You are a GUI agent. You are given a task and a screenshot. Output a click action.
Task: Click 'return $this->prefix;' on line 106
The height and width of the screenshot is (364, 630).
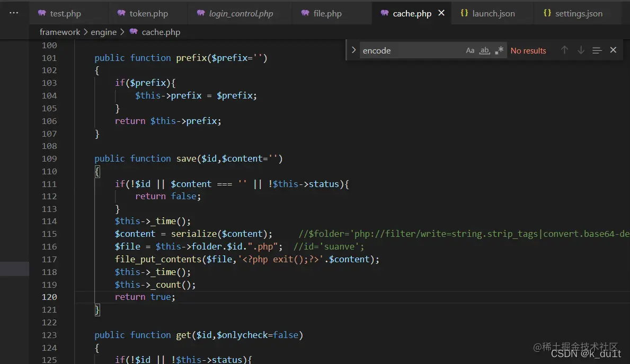(168, 121)
